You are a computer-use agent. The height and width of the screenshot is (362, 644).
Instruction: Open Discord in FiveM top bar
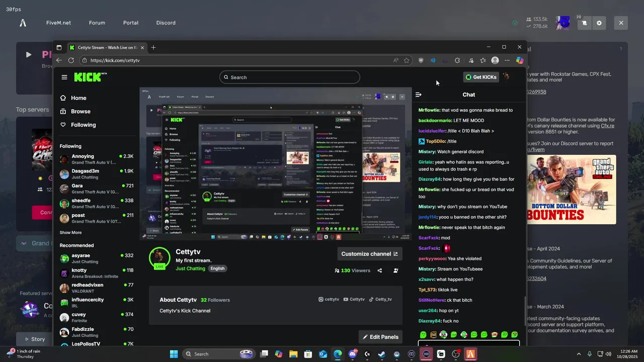166,23
